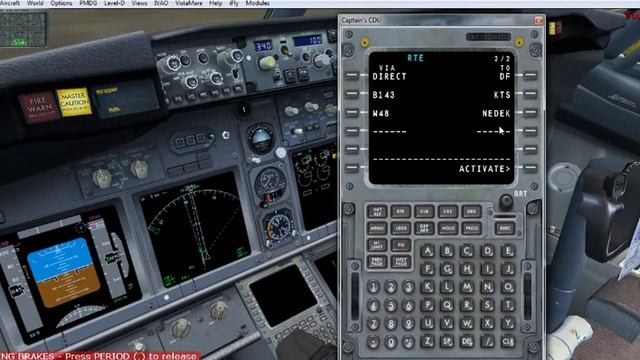The width and height of the screenshot is (640, 360).
Task: Open the Views menu
Action: (139, 3)
